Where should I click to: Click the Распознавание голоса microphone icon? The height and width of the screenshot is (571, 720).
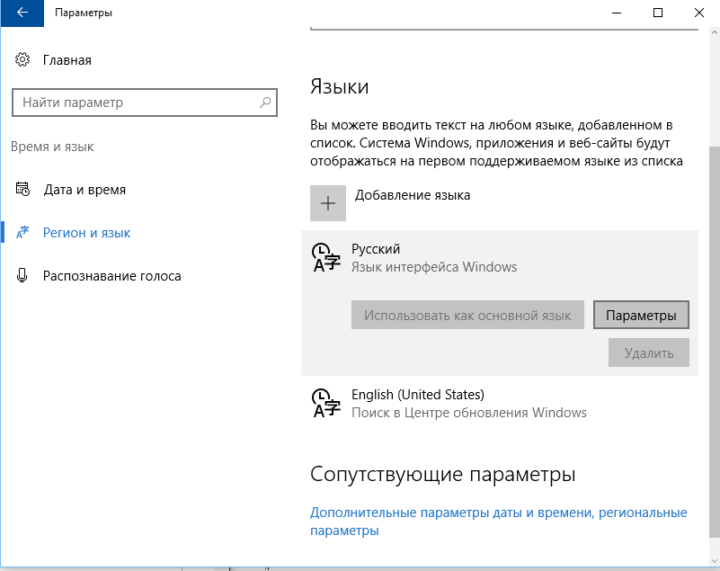coord(22,275)
